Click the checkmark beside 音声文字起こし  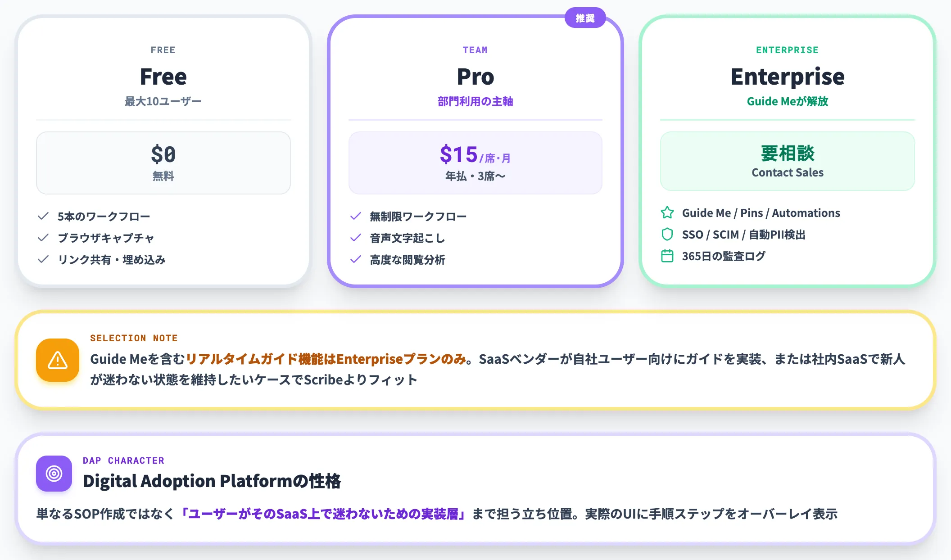356,238
